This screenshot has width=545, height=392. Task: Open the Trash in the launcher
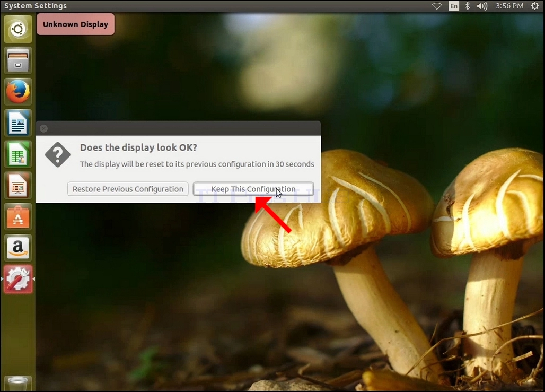(x=18, y=384)
